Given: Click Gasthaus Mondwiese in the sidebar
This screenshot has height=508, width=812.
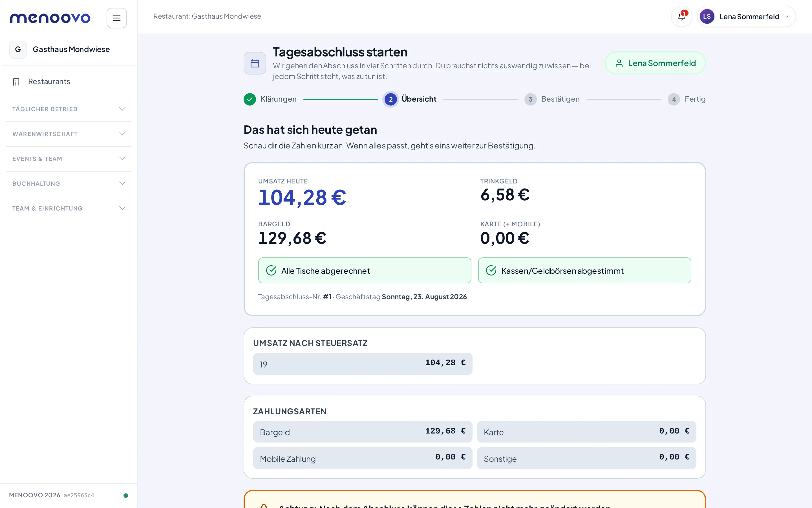Looking at the screenshot, I should 71,49.
